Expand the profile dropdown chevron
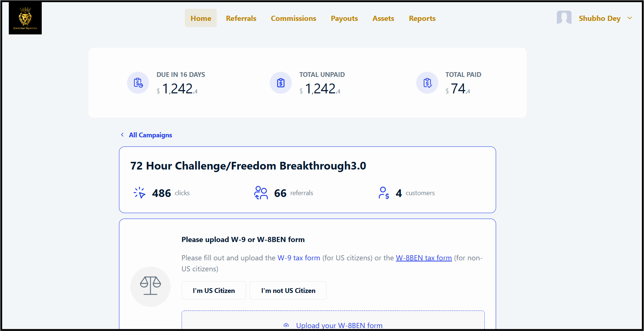This screenshot has width=644, height=331. [629, 18]
